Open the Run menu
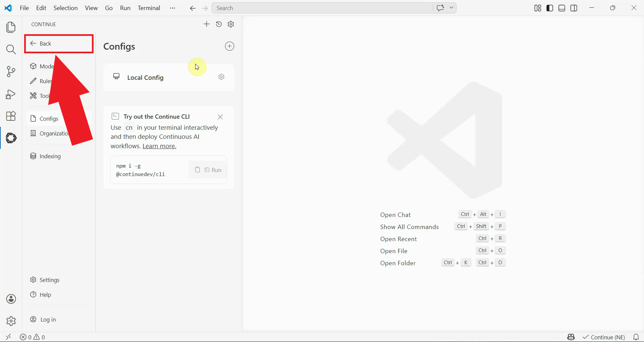The height and width of the screenshot is (342, 644). click(x=125, y=8)
